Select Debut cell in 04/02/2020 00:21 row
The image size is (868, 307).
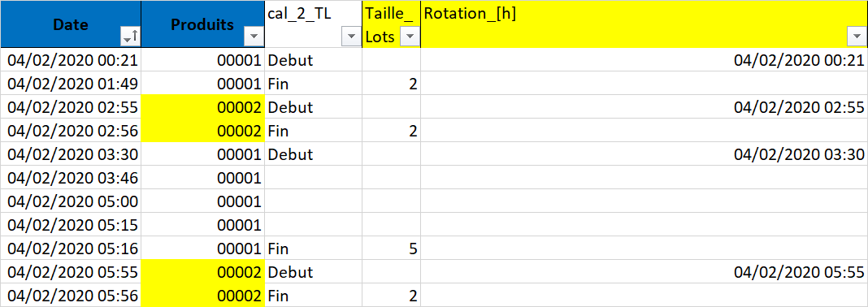314,60
